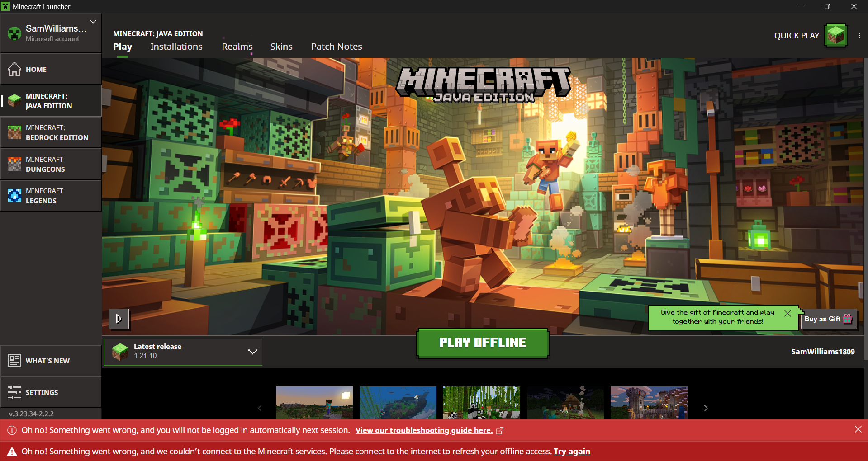Click the Try again link
Image resolution: width=868 pixels, height=461 pixels.
572,452
